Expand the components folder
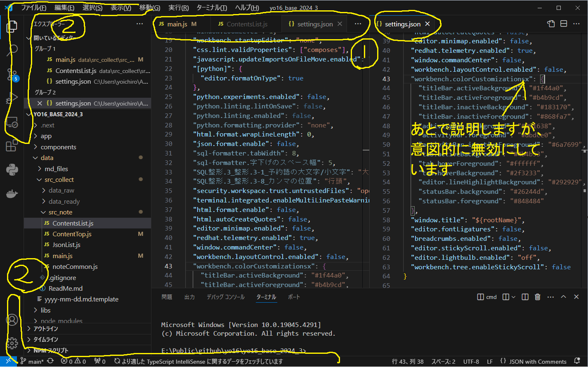This screenshot has width=588, height=367. tap(87, 147)
